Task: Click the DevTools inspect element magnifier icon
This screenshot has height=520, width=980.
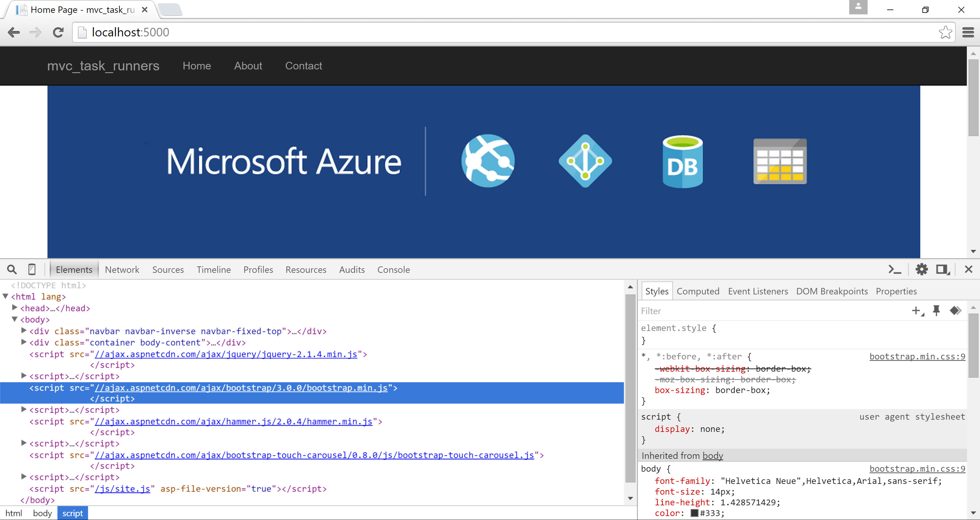Action: tap(12, 269)
